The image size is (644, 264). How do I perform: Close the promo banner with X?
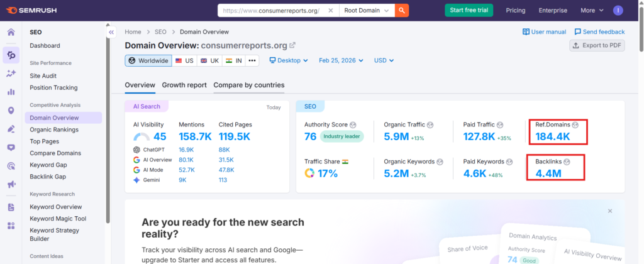click(x=609, y=211)
